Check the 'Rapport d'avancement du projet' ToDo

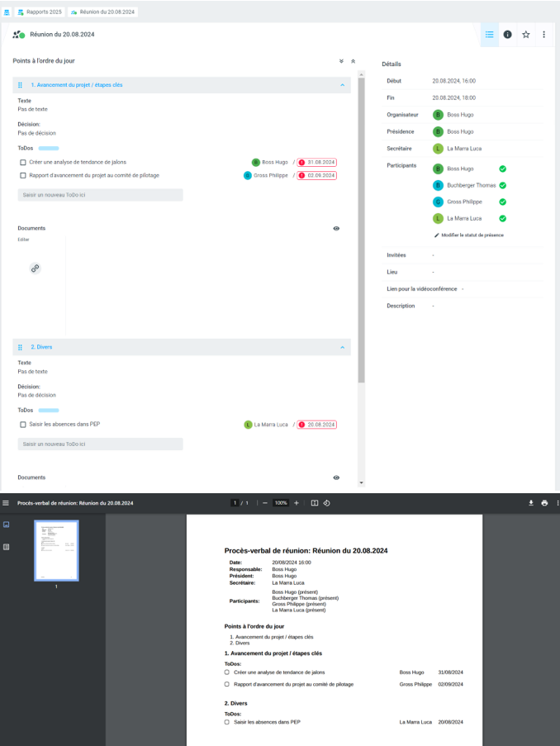[x=23, y=176]
